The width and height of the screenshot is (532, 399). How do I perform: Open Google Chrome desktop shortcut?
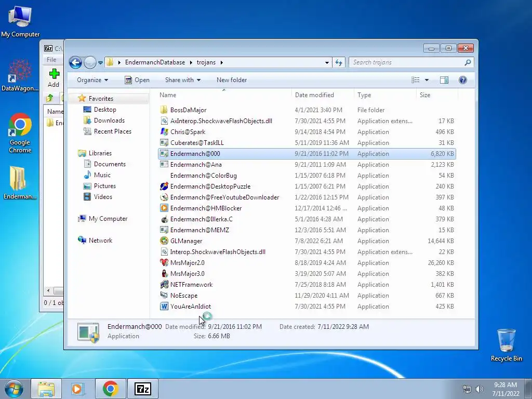pos(20,133)
